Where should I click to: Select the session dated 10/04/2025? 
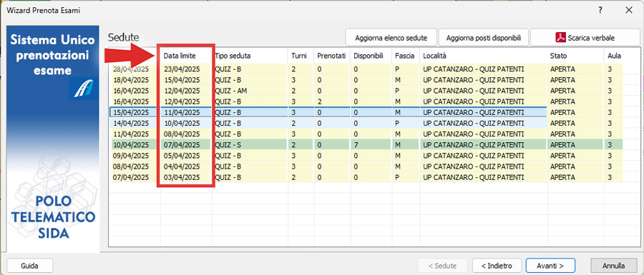pos(366,145)
